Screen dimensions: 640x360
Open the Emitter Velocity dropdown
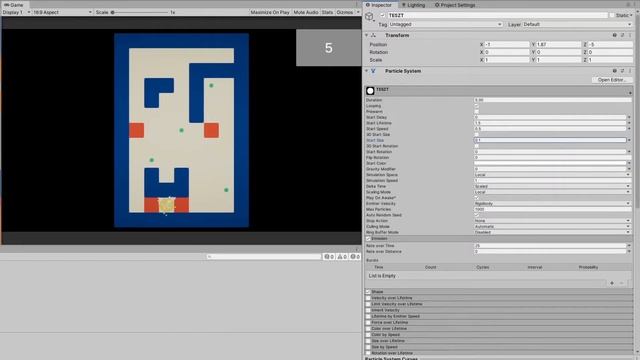pos(553,203)
